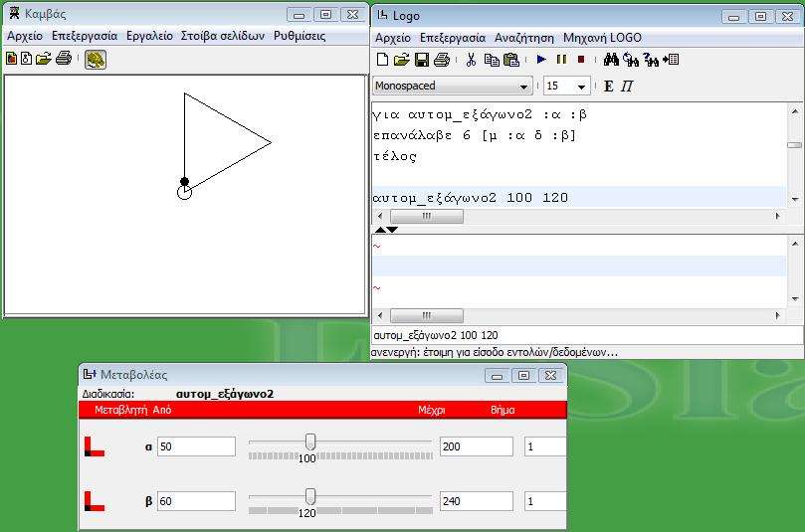
Task: Click the β variable slider handle
Action: (x=310, y=496)
